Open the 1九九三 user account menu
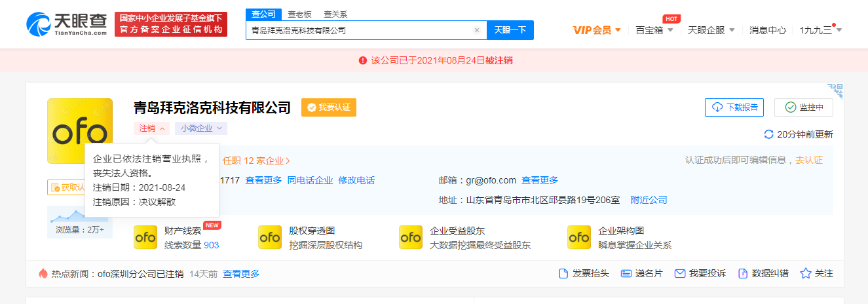Image resolution: width=868 pixels, height=304 pixels. 821,30
